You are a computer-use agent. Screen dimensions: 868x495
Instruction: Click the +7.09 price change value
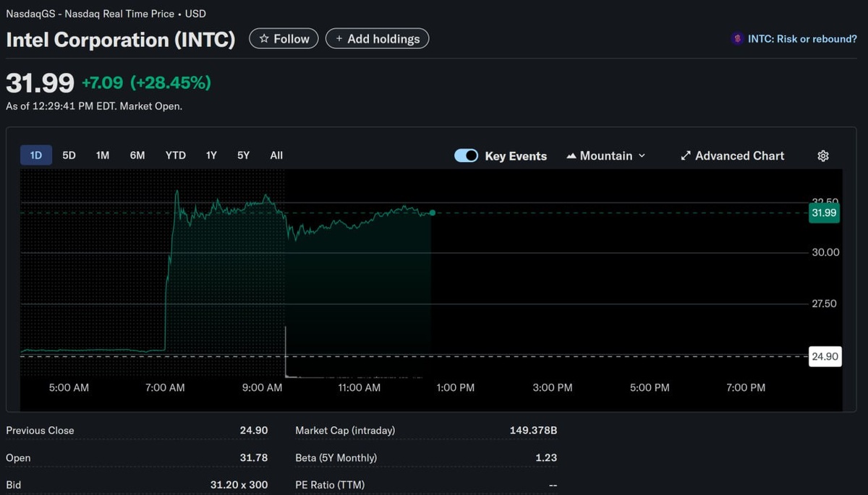tap(102, 83)
